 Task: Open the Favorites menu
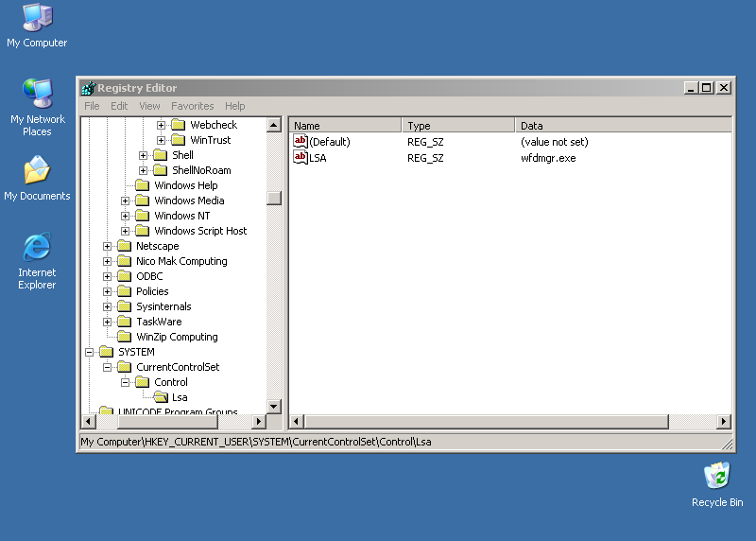[193, 106]
